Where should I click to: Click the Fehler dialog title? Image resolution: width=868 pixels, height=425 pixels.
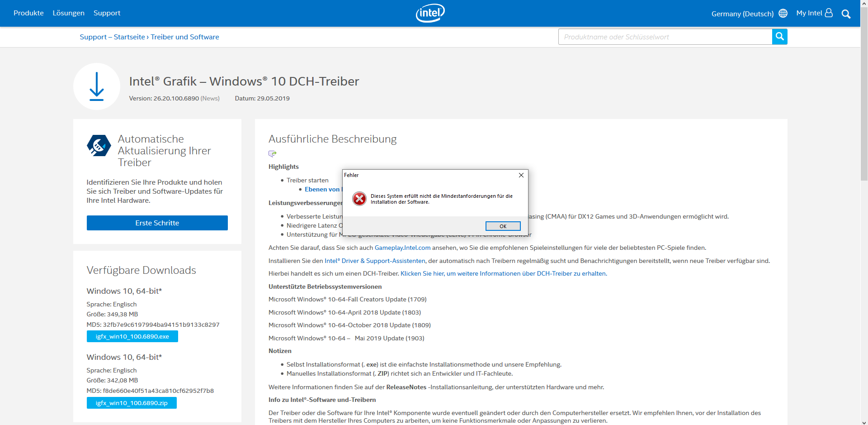coord(351,175)
